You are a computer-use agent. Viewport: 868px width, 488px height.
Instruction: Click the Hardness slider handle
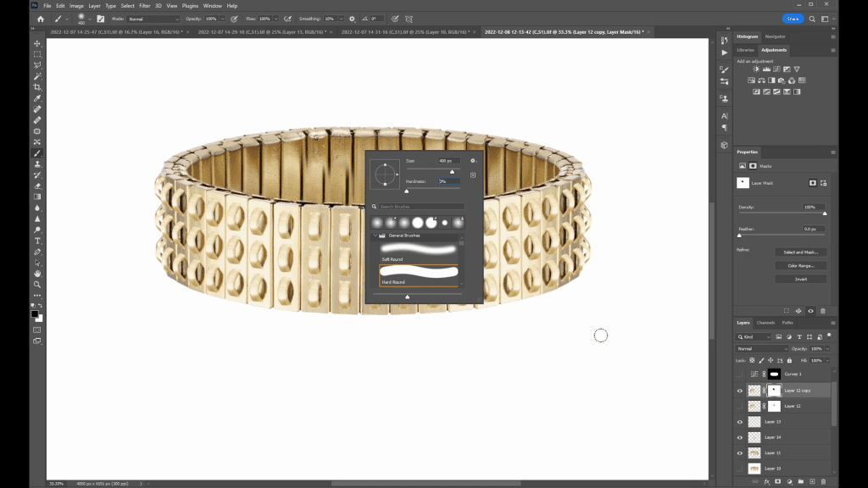(406, 191)
